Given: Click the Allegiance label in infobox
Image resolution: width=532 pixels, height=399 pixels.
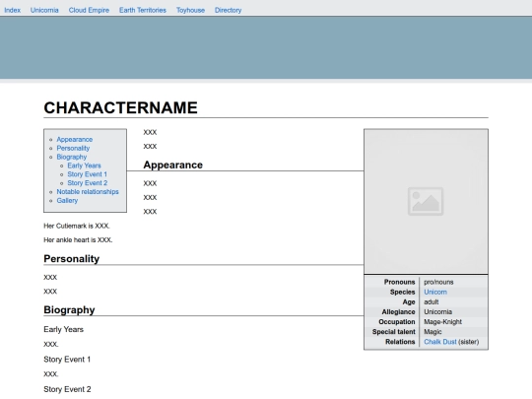Looking at the screenshot, I should [398, 311].
